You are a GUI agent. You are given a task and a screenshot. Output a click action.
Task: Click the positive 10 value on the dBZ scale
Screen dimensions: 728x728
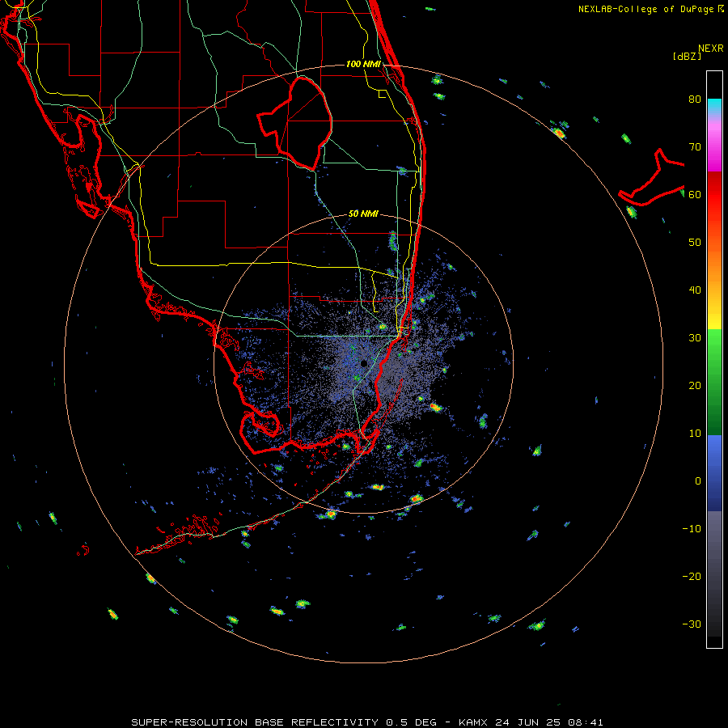695,434
